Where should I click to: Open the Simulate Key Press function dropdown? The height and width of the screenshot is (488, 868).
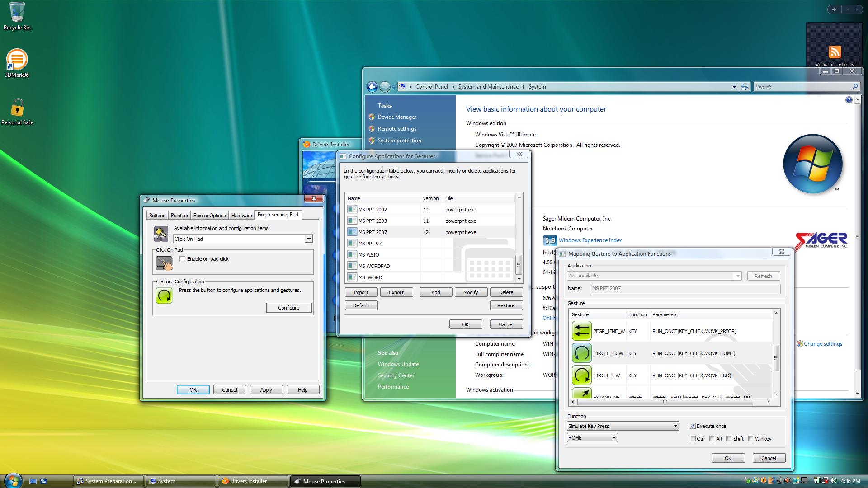[623, 426]
